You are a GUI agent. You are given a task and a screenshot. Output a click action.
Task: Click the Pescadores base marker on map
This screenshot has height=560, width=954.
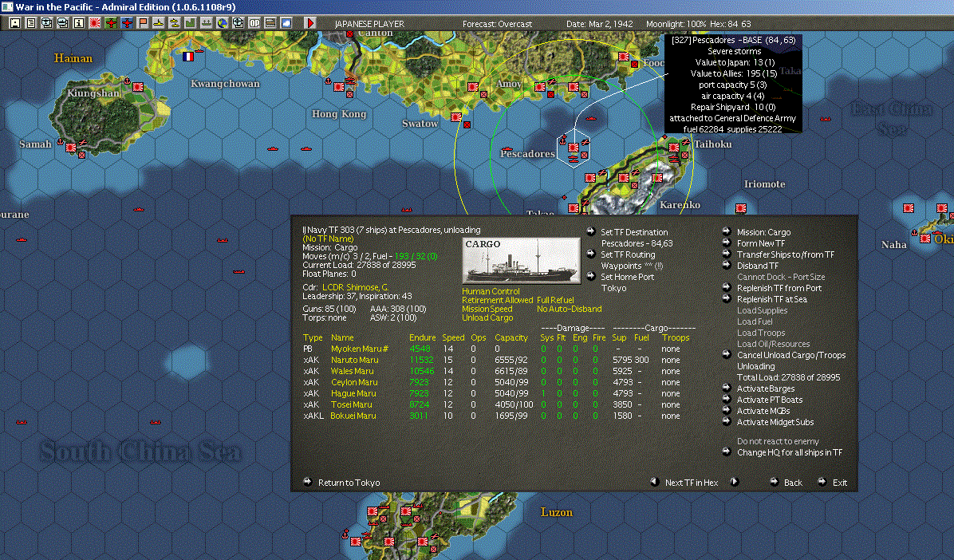point(574,148)
